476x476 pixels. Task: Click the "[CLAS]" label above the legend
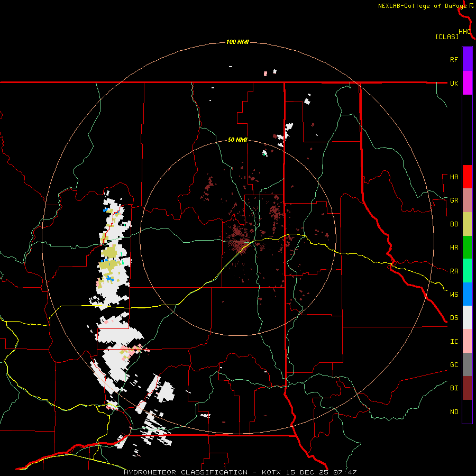tap(447, 36)
